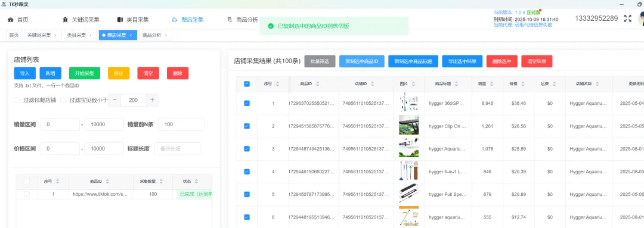The image size is (644, 228).
Task: Close the active 整店采集 tab
Action: pyautogui.click(x=131, y=36)
